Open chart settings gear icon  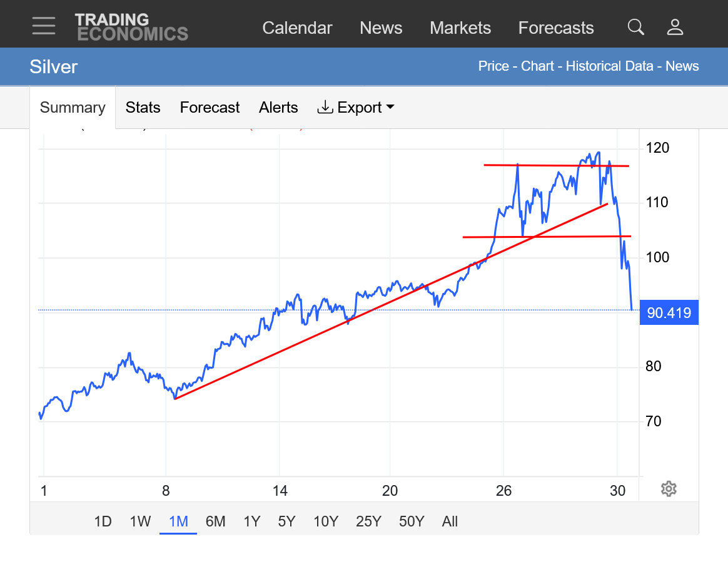point(669,489)
